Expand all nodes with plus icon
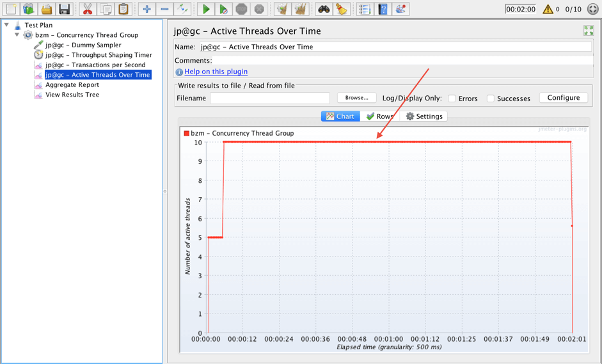This screenshot has width=602, height=364. click(x=147, y=9)
